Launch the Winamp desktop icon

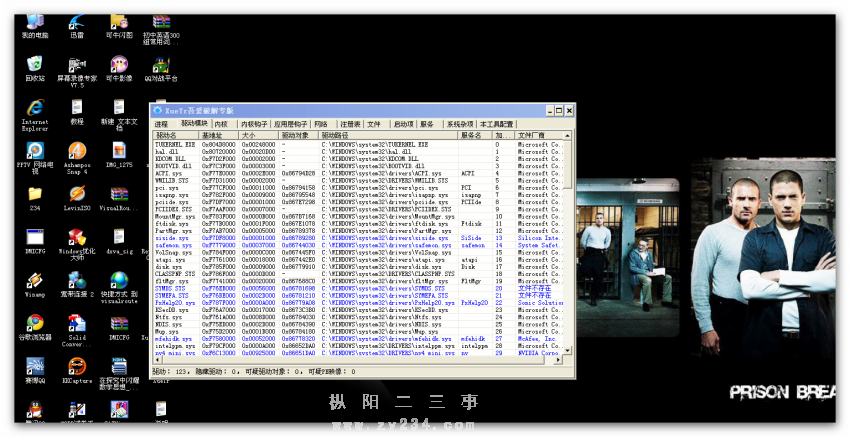[35, 285]
